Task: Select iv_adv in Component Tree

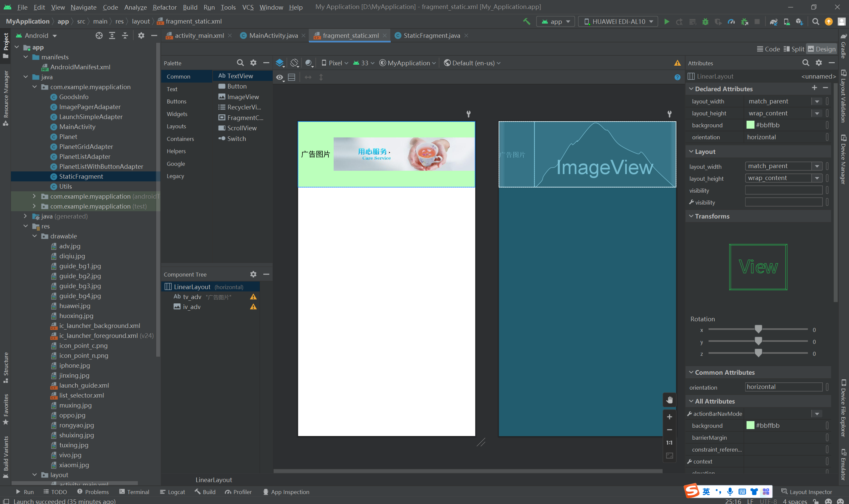Action: point(192,307)
